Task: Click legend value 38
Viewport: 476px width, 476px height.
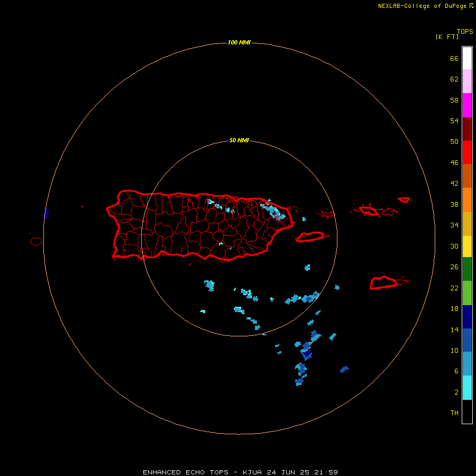Action: [454, 204]
